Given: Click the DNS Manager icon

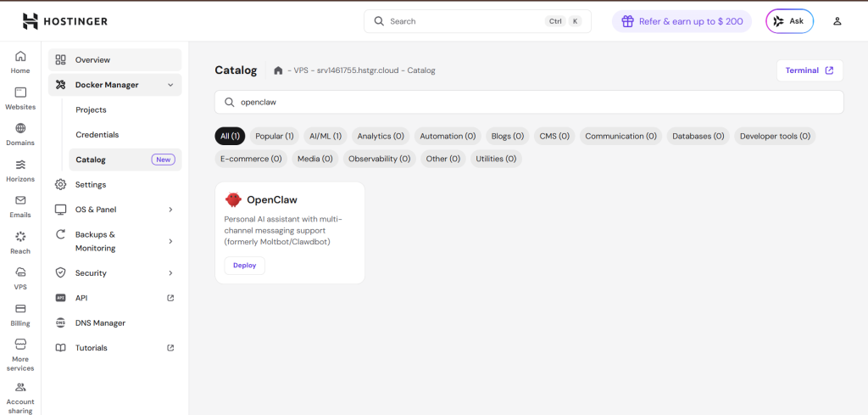Looking at the screenshot, I should click(x=61, y=323).
